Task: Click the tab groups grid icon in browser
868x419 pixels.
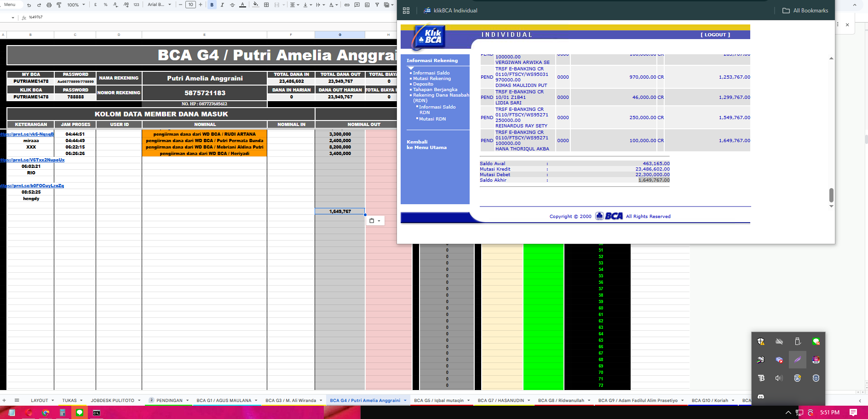Action: click(406, 10)
